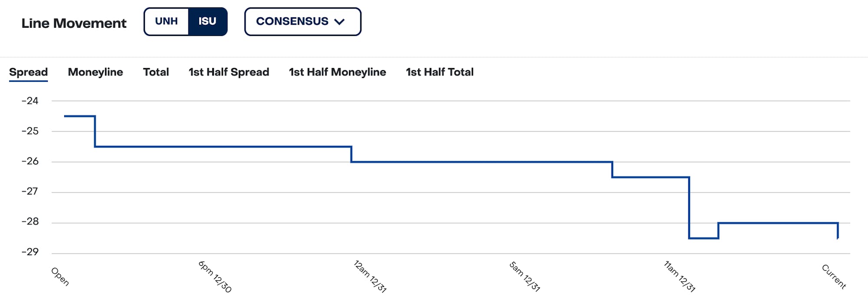868x299 pixels.
Task: Click the Open label on time axis
Action: tap(60, 276)
